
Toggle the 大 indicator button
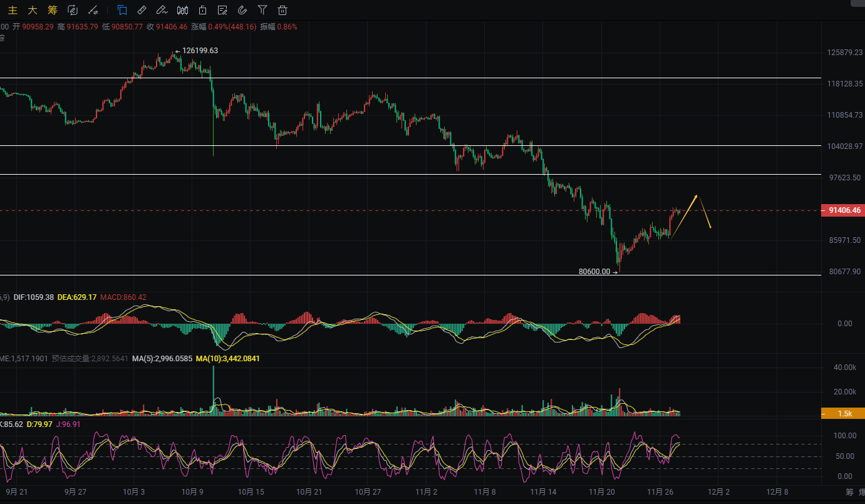(33, 10)
